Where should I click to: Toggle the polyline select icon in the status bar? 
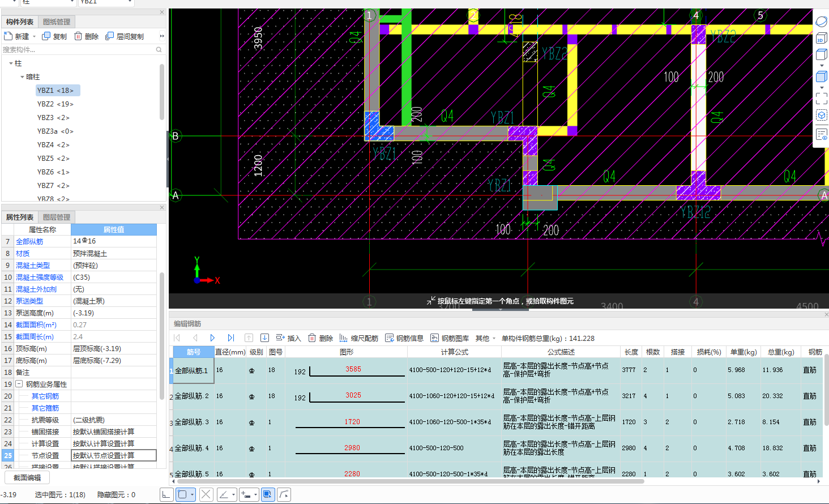coord(284,494)
